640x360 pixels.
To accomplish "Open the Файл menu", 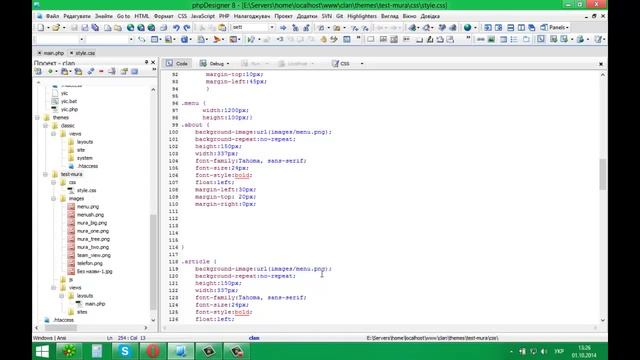I will click(52, 16).
